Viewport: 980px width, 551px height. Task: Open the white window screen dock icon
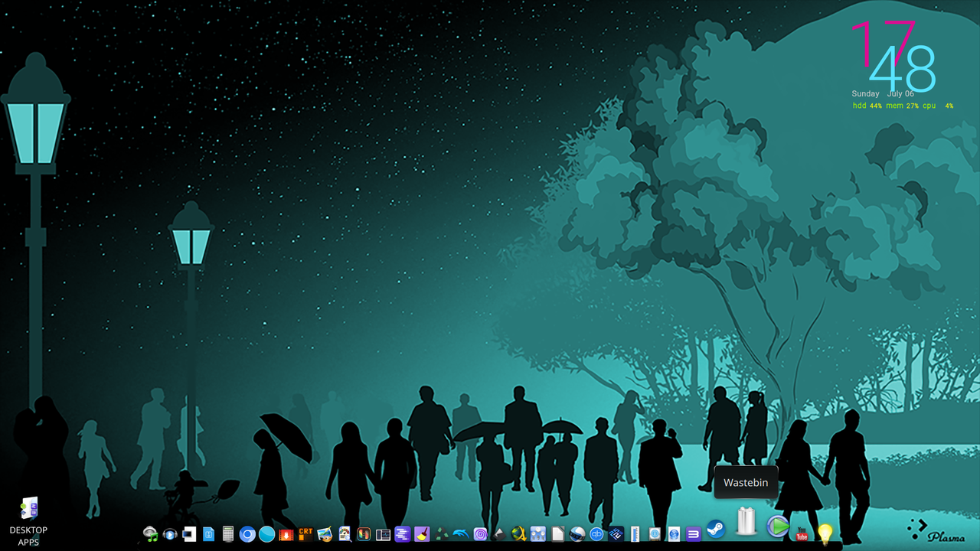[189, 534]
